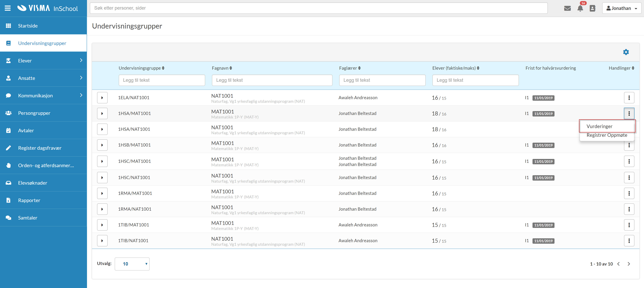Open the Utvalg page size dropdown
This screenshot has width=644, height=288.
pos(132,264)
